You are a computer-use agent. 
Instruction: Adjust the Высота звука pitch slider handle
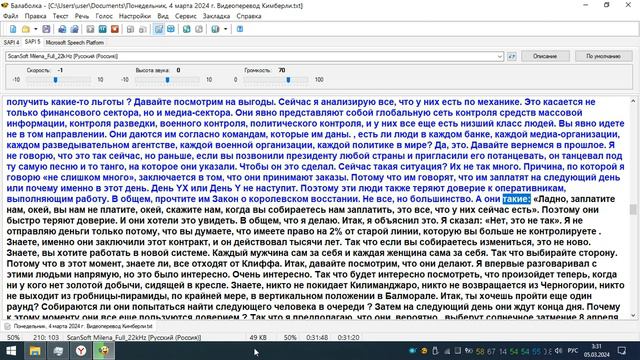tap(167, 80)
